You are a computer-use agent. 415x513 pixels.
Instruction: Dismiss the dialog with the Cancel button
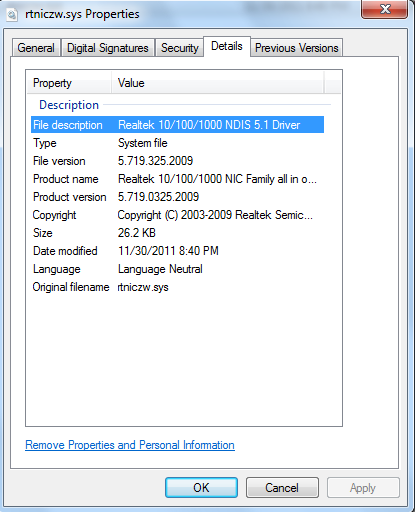coord(282,488)
